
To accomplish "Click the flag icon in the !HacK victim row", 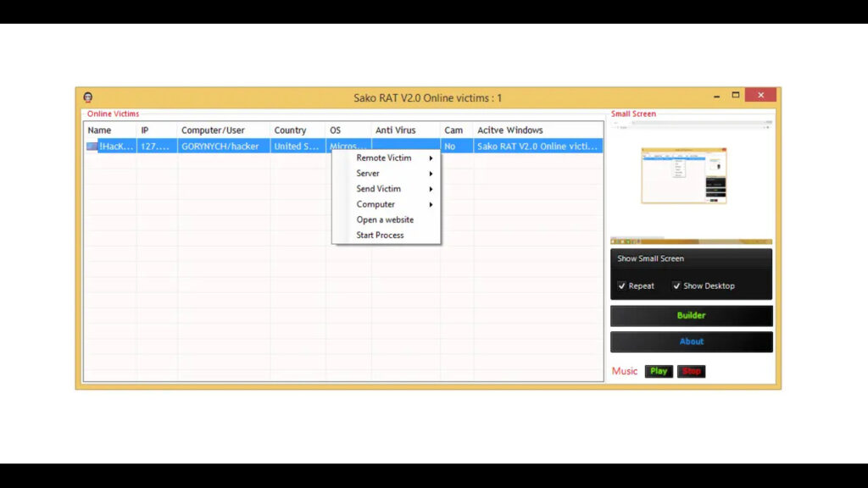I will [x=92, y=146].
